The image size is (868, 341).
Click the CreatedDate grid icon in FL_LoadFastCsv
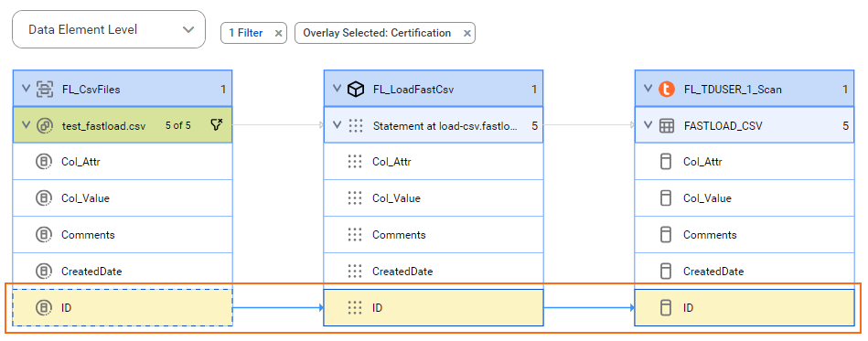pyautogui.click(x=354, y=272)
